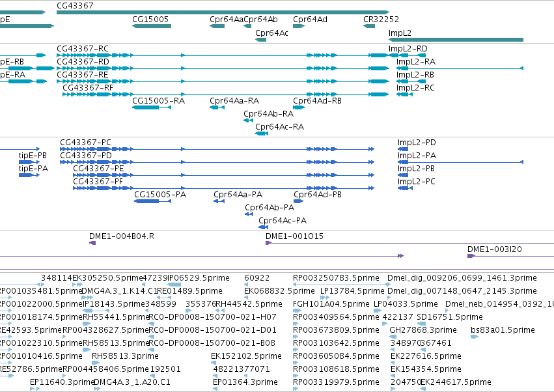Click the Cpr64Ab-PA protein
Screen dimensions: 554x392
click(249, 214)
